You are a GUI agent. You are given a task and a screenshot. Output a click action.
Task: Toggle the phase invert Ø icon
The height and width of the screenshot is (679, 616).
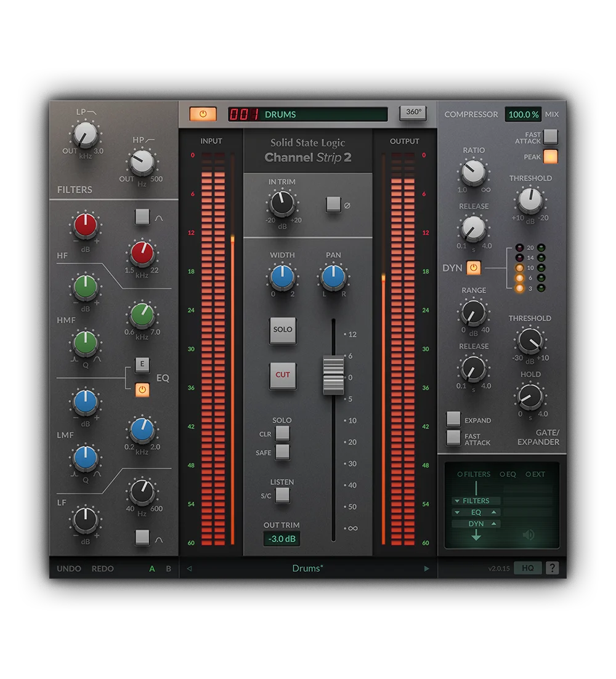click(x=333, y=205)
